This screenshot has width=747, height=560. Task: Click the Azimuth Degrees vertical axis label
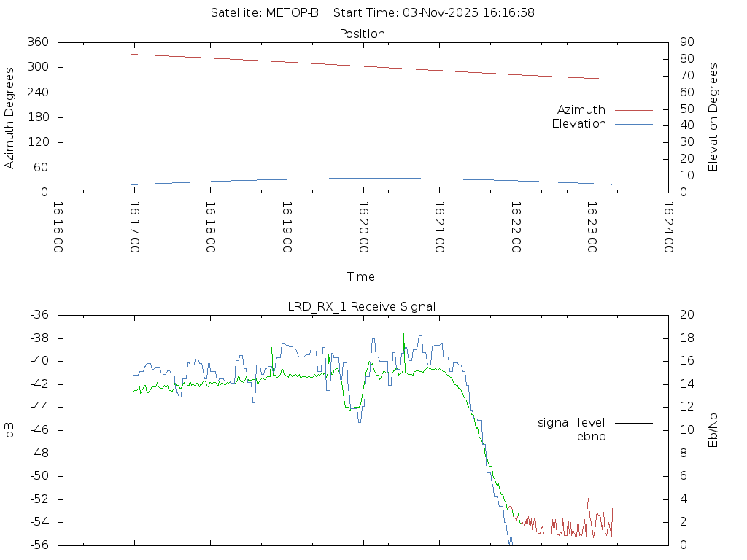(9, 117)
